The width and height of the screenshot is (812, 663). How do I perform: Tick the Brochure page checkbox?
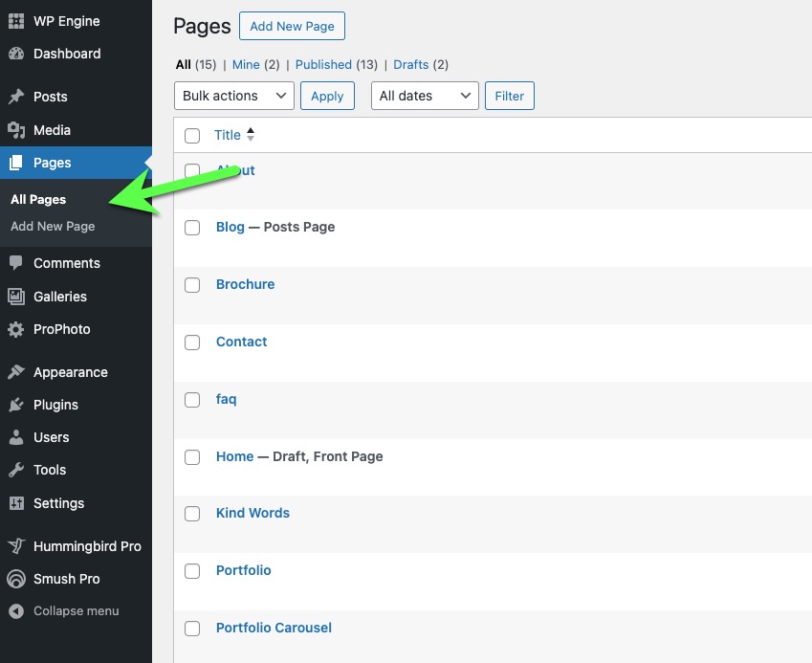click(192, 285)
